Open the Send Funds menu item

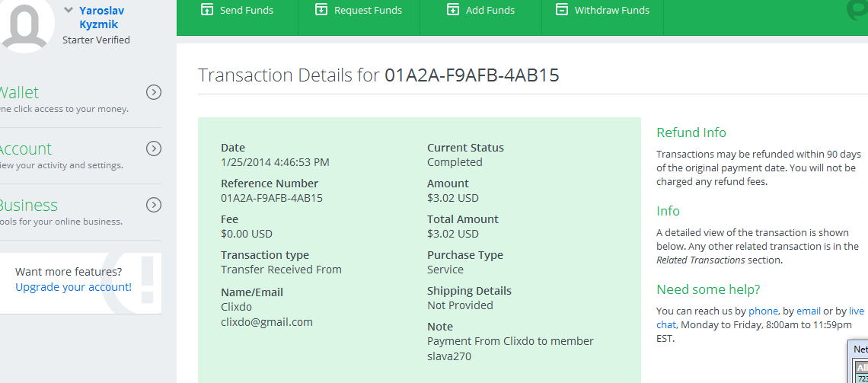tap(246, 11)
